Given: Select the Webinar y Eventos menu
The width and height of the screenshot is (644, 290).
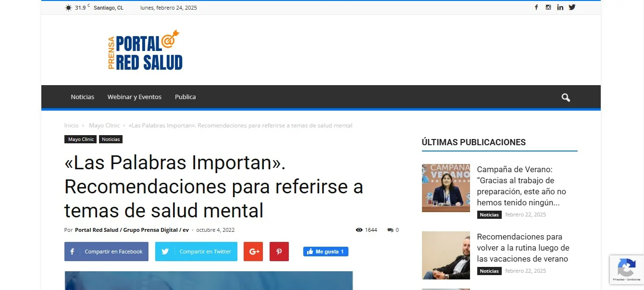Looking at the screenshot, I should tap(135, 97).
